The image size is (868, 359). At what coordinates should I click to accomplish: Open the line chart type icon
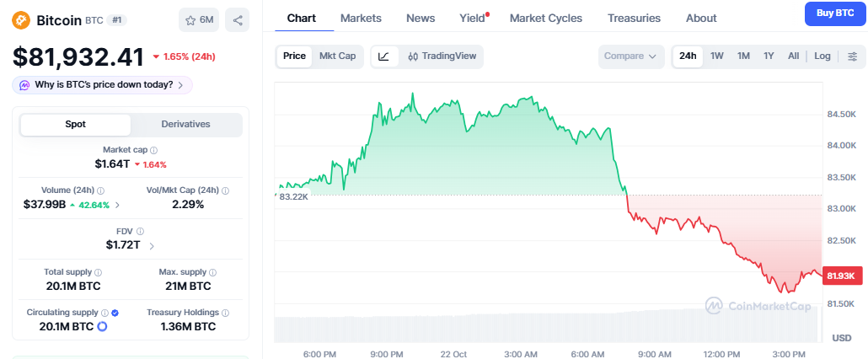(384, 56)
